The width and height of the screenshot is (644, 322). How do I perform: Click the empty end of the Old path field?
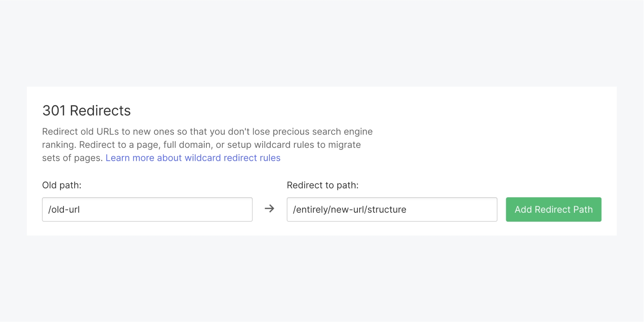pyautogui.click(x=206, y=209)
